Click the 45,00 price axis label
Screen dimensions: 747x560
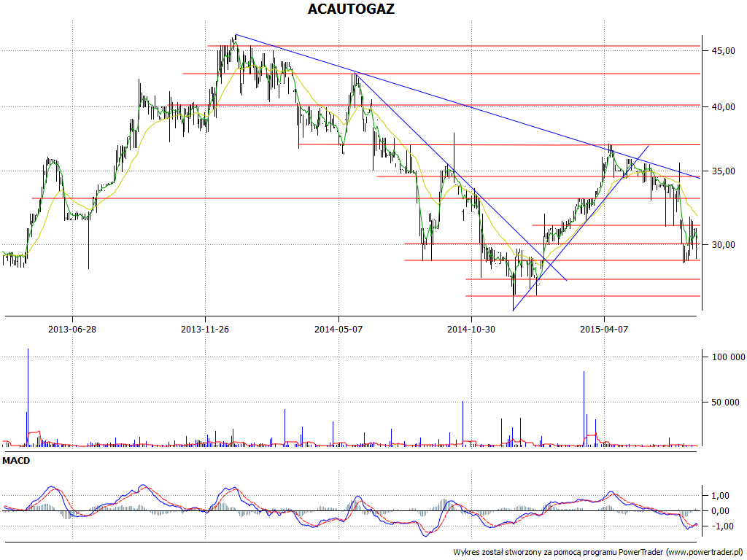pos(723,51)
